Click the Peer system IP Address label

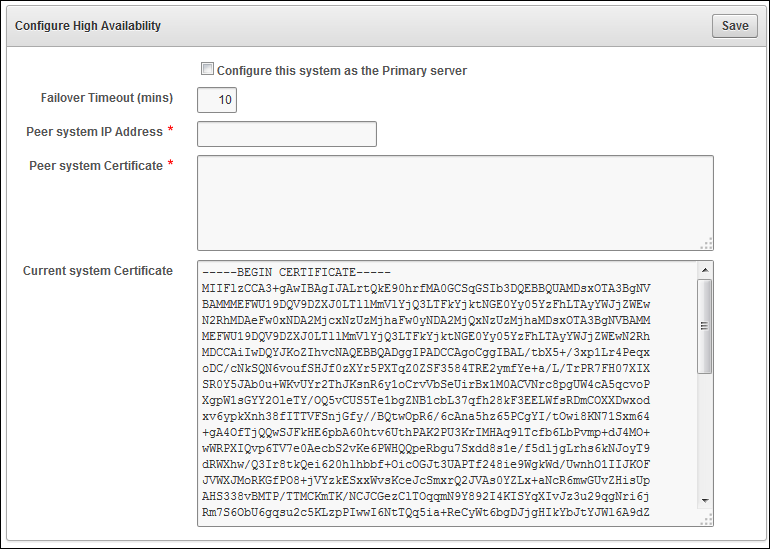(x=94, y=132)
